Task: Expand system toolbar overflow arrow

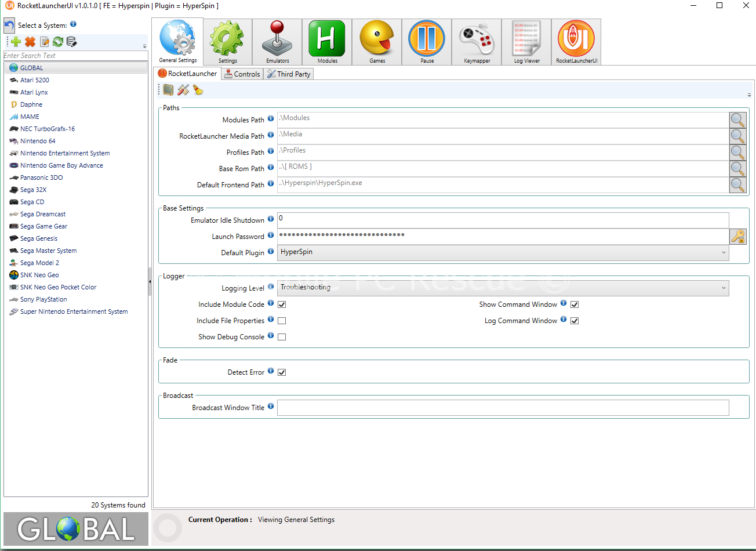Action: [144, 46]
